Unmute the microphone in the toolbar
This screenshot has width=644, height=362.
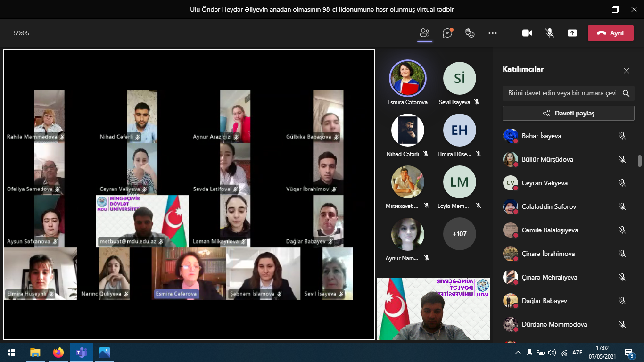click(x=550, y=33)
